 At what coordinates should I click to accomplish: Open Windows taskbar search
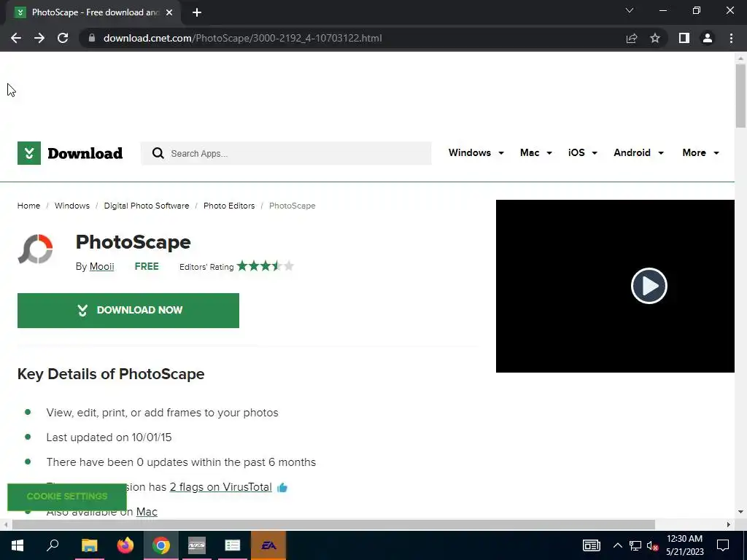point(53,545)
